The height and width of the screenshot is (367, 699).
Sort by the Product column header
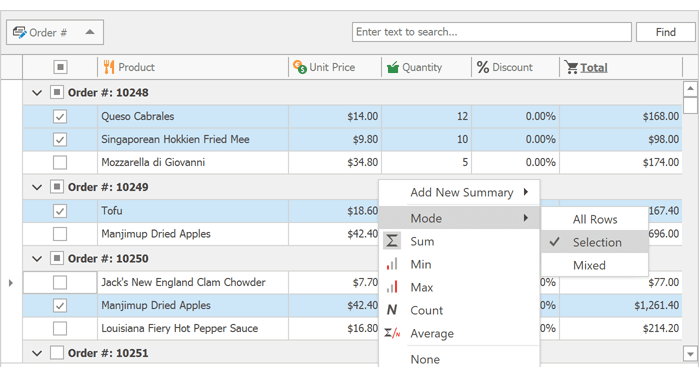coord(193,67)
